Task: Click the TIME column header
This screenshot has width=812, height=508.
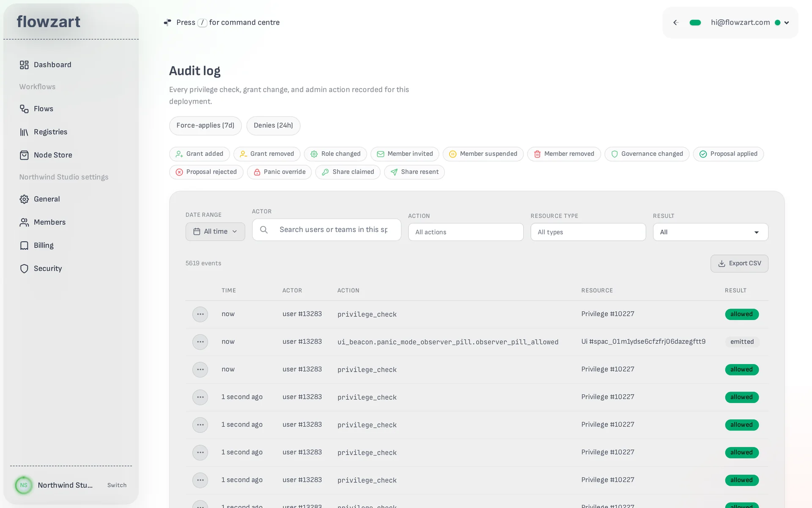Action: (229, 290)
